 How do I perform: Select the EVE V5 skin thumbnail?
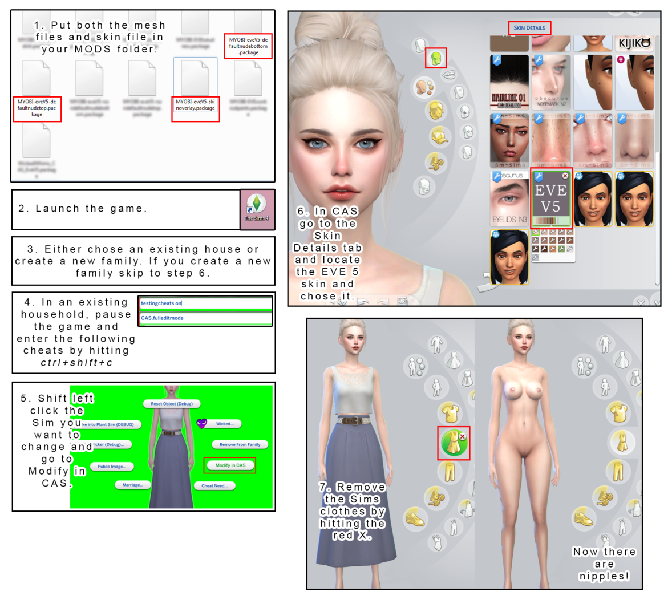(x=551, y=198)
